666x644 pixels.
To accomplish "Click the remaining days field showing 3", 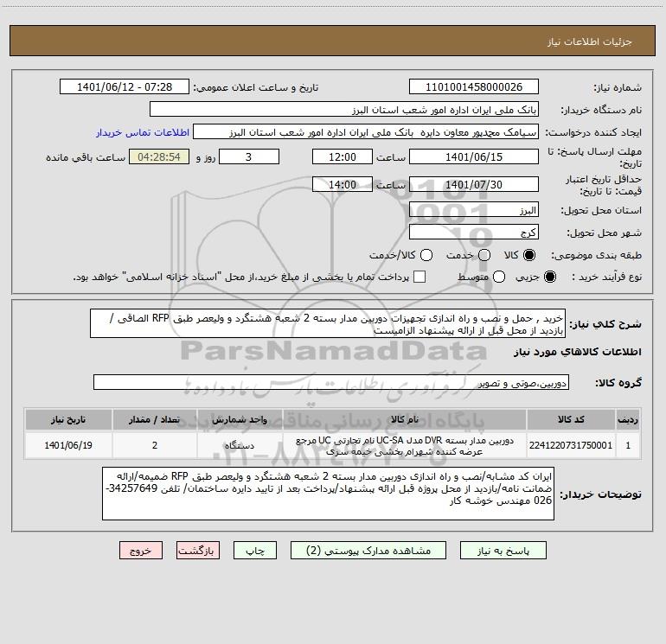I will [x=249, y=156].
